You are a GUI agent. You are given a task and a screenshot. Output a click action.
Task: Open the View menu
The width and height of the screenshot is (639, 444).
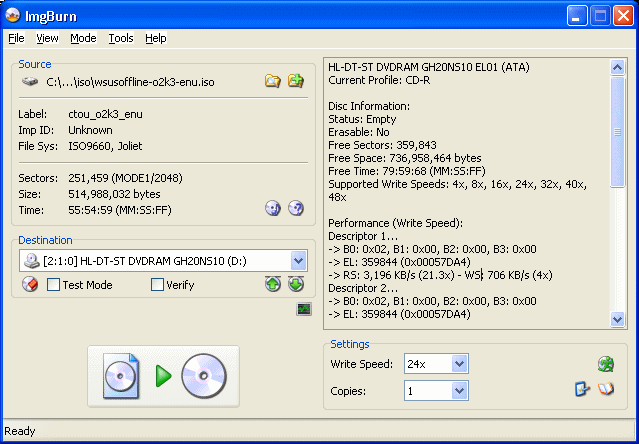47,38
